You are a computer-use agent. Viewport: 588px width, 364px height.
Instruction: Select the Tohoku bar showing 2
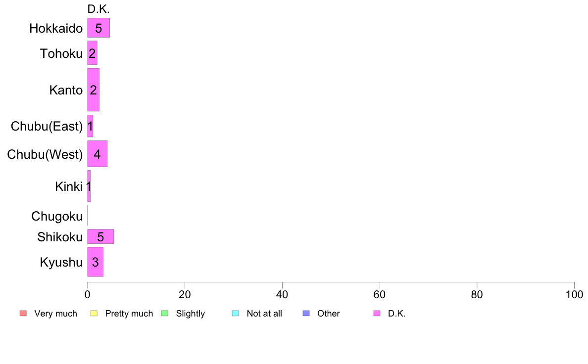[x=92, y=53]
